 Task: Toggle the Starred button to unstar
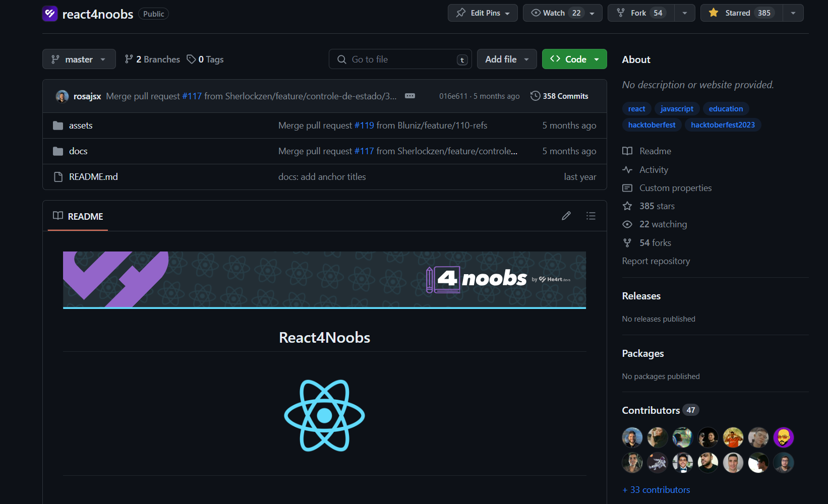(x=741, y=13)
